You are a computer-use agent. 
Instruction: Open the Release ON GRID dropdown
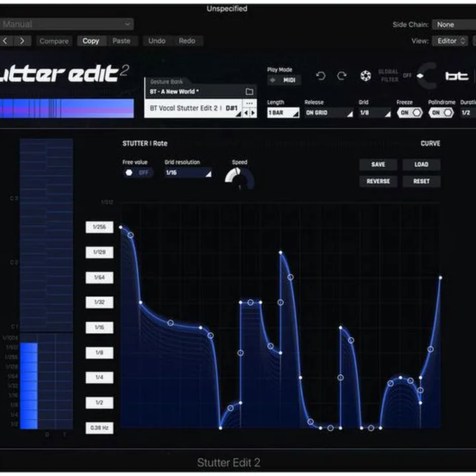pos(329,113)
